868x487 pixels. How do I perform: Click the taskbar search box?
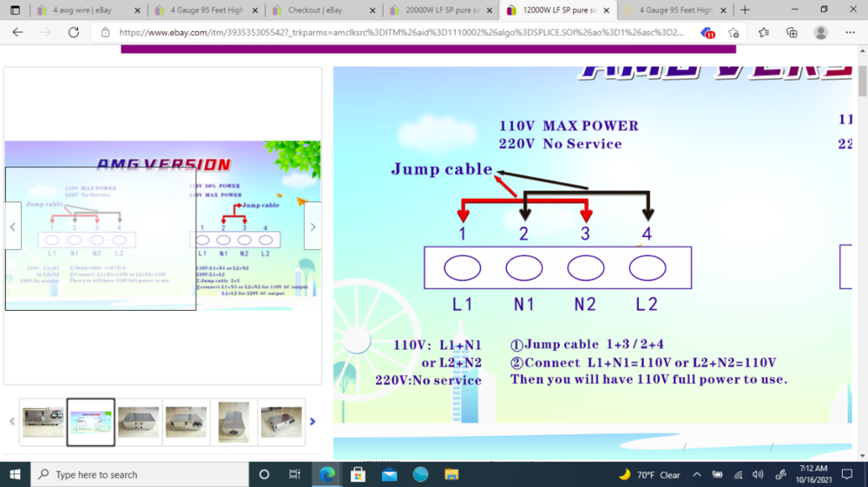coord(140,474)
